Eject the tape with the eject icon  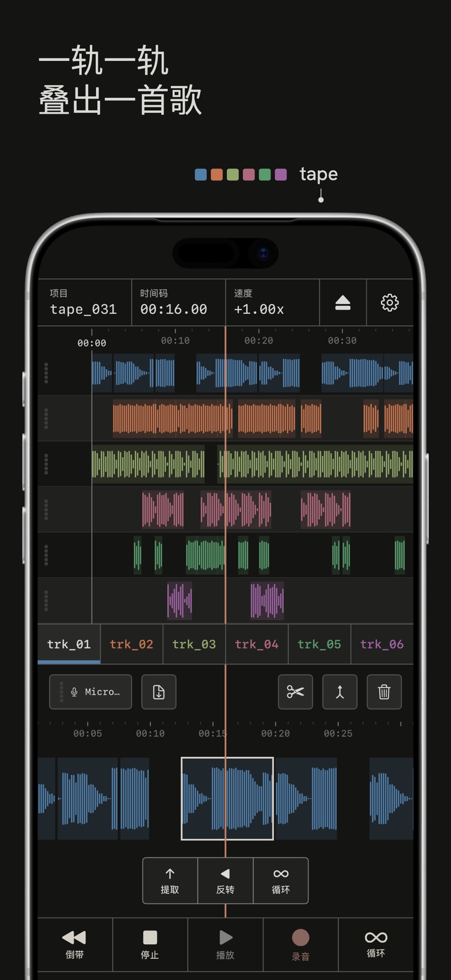pos(343,303)
